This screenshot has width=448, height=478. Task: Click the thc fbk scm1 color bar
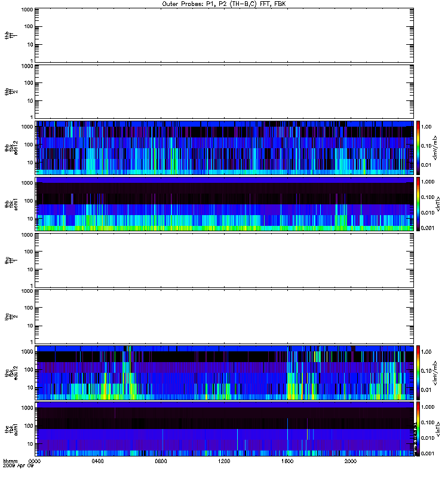(x=418, y=429)
